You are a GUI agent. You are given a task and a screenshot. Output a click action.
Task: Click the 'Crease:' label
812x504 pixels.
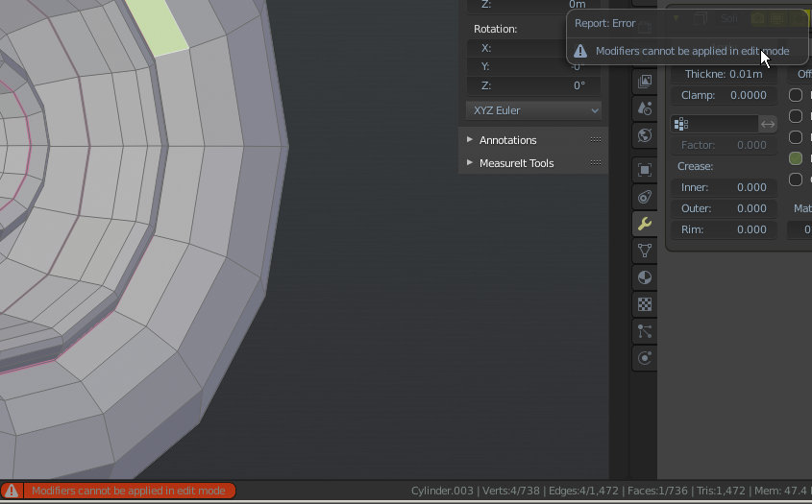click(x=695, y=166)
